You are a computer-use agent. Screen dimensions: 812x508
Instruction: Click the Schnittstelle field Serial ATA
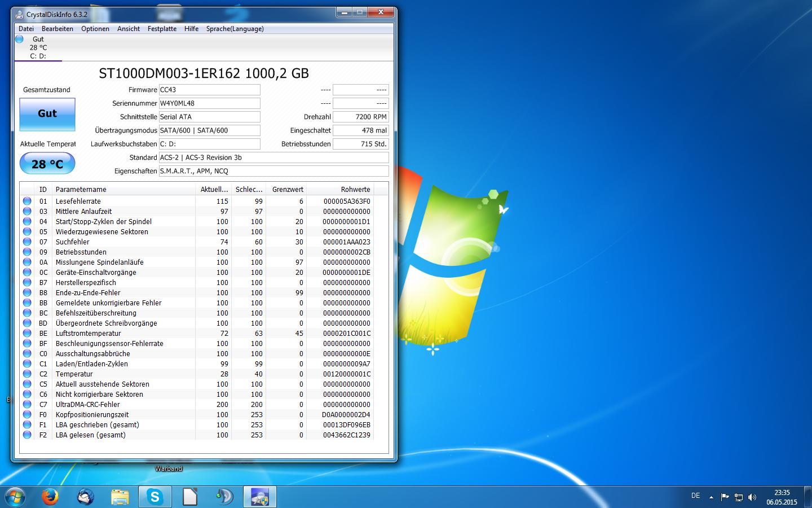[x=209, y=117]
